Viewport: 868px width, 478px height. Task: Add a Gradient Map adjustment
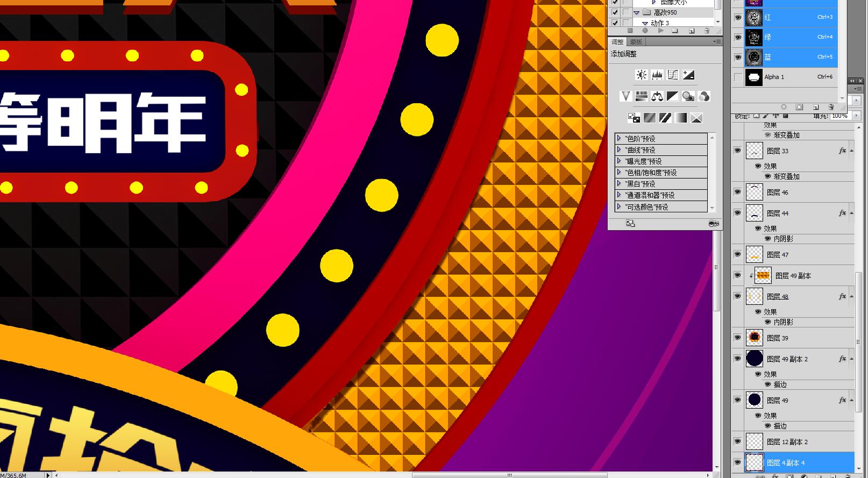click(681, 118)
